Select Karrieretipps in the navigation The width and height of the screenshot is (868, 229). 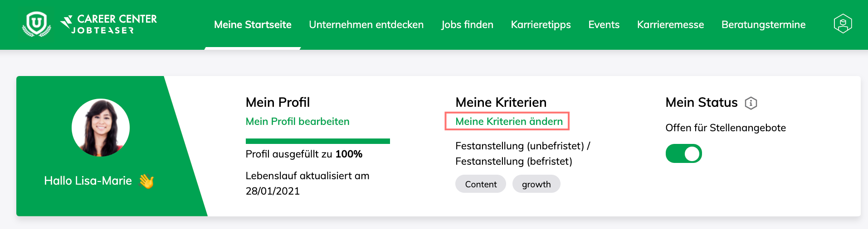coord(541,24)
